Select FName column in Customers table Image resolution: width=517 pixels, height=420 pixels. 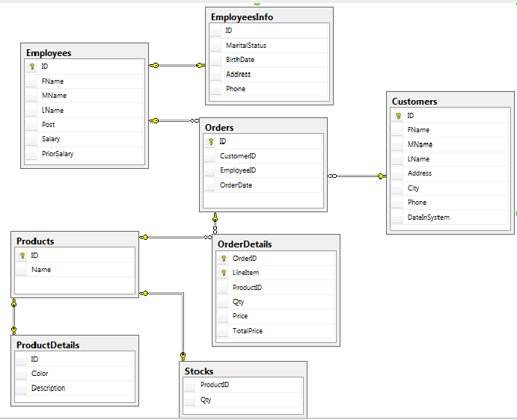point(450,130)
